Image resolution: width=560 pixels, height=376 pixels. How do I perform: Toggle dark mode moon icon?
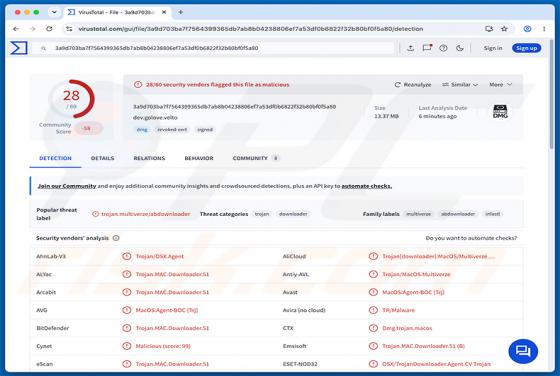[x=460, y=48]
